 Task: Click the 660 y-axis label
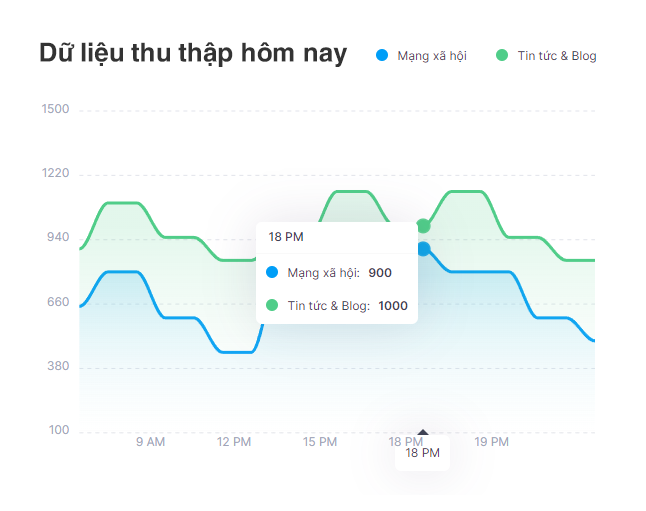(57, 303)
